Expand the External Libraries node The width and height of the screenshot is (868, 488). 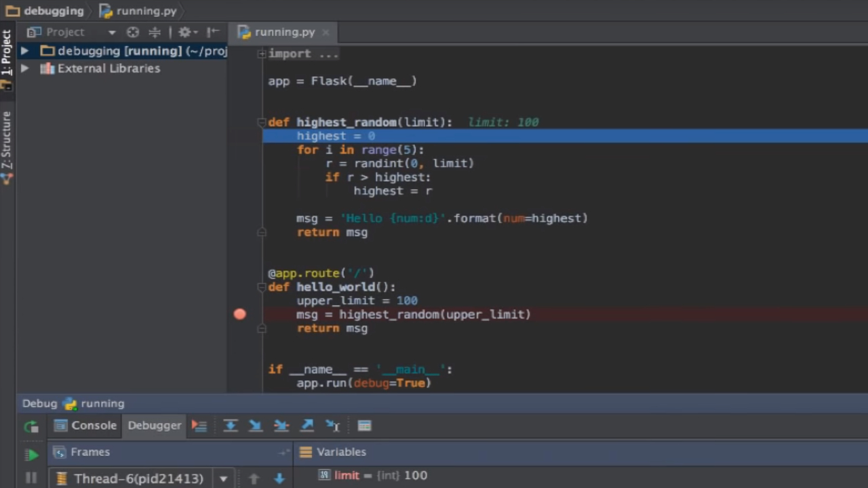point(24,68)
